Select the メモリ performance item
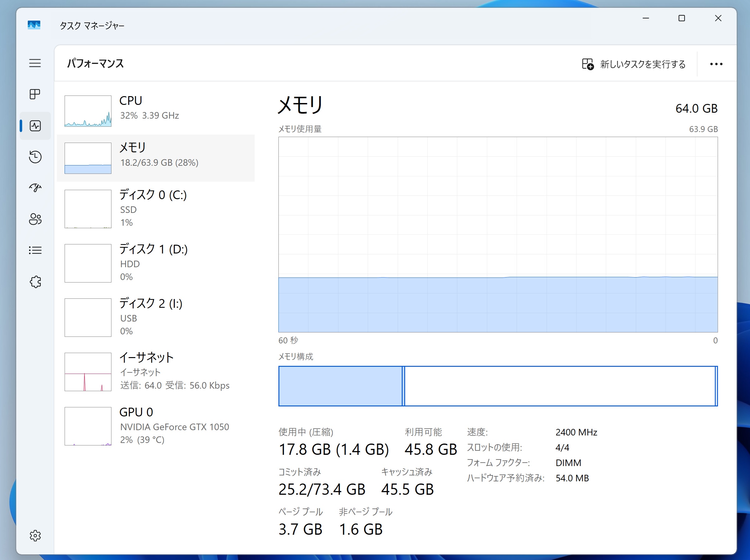Image resolution: width=750 pixels, height=560 pixels. [x=156, y=158]
